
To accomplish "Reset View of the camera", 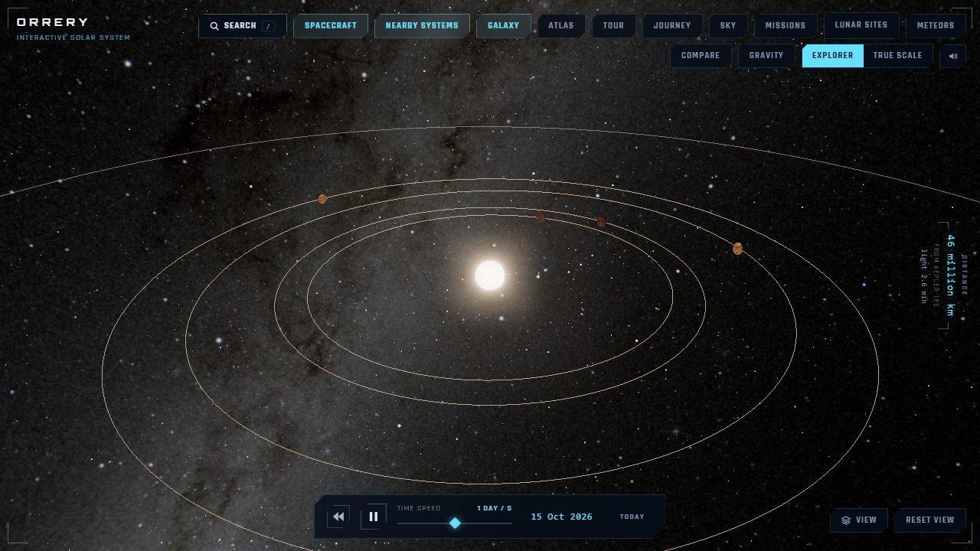I will pyautogui.click(x=930, y=520).
